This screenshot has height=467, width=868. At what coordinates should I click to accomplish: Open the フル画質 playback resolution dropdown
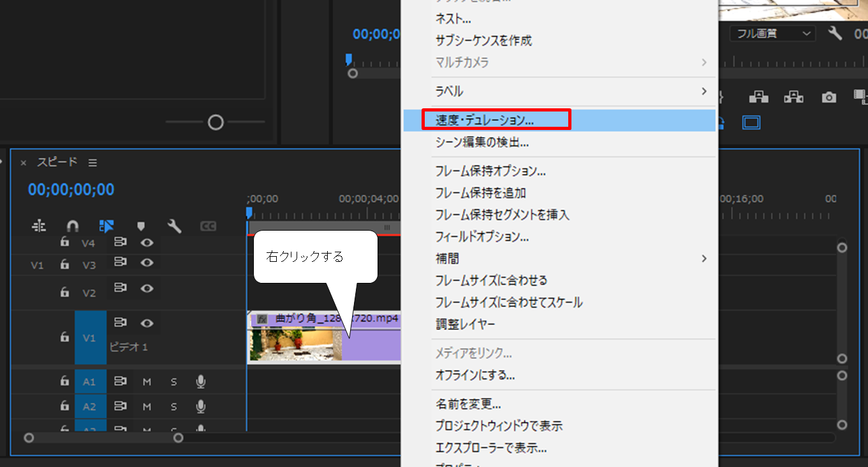(x=772, y=34)
